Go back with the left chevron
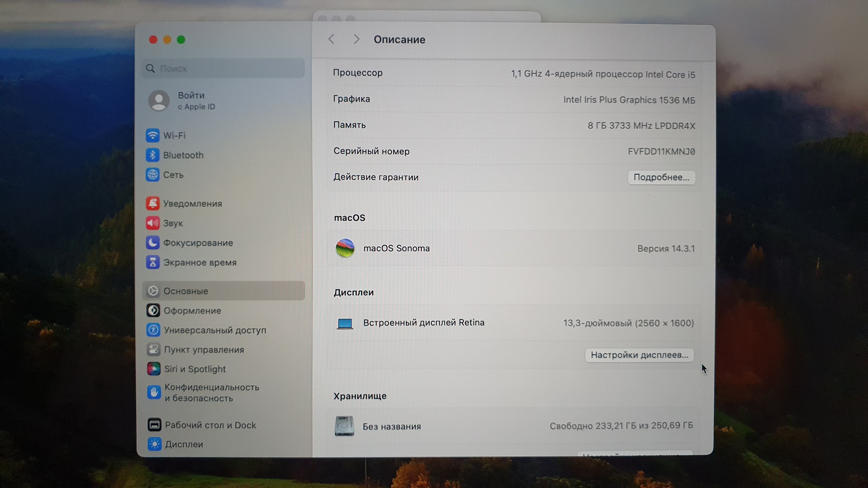The height and width of the screenshot is (488, 868). pyautogui.click(x=331, y=39)
